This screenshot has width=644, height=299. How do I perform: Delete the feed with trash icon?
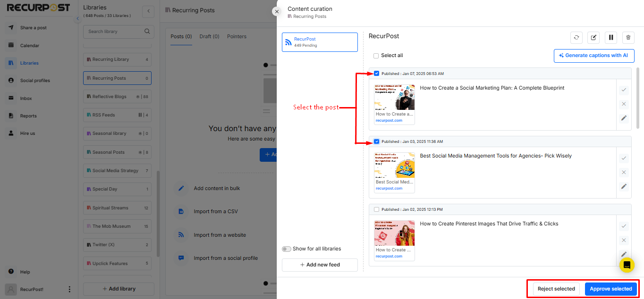click(628, 38)
